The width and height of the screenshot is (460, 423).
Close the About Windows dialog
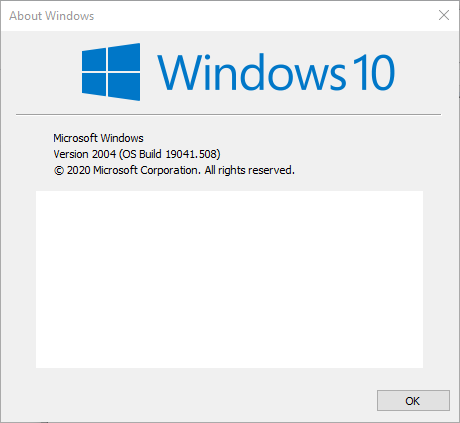[444, 15]
